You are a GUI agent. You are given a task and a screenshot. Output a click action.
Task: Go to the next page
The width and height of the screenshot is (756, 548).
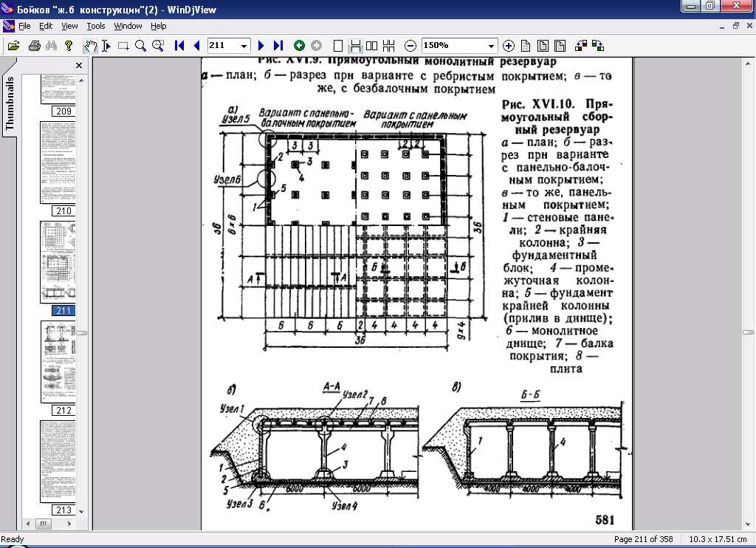[x=261, y=46]
